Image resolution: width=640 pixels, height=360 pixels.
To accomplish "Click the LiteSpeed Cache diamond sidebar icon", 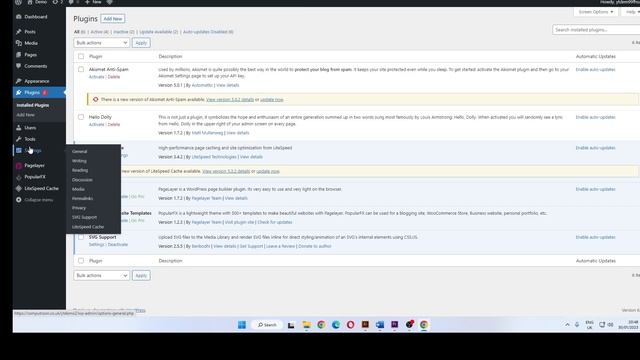I will click(x=18, y=188).
